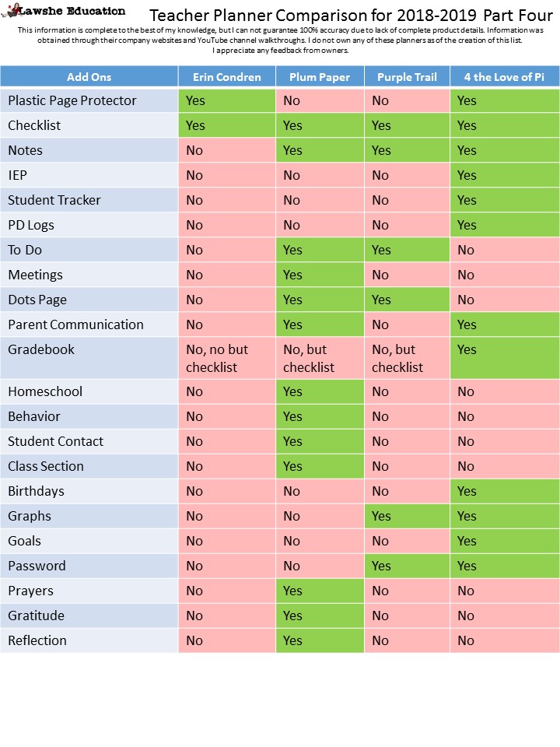The width and height of the screenshot is (560, 747).
Task: Click the Parent Communication row label
Action: [75, 324]
